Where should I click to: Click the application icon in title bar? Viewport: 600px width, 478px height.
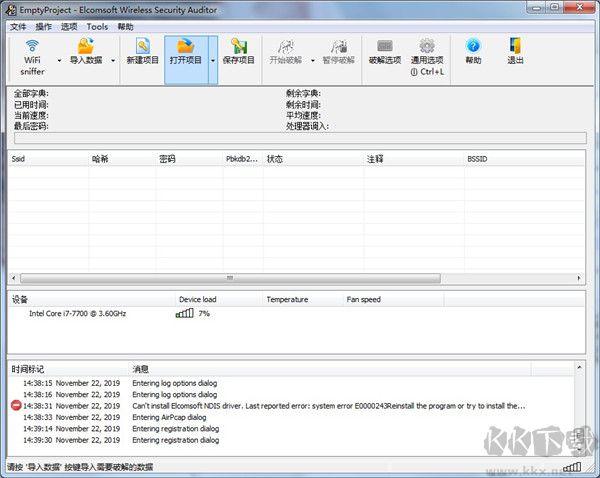11,10
